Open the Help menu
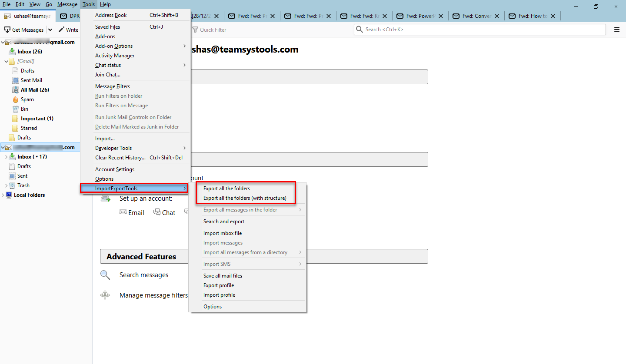The height and width of the screenshot is (364, 626). [x=105, y=4]
